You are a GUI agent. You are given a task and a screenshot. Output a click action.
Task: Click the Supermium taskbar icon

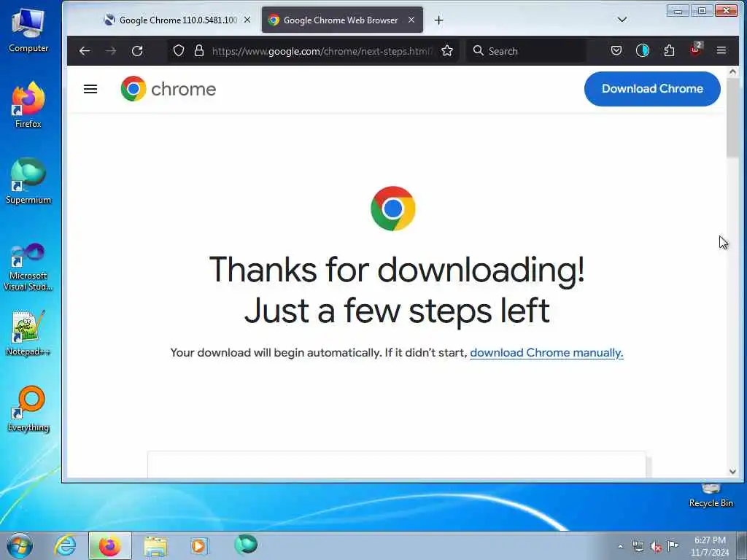(x=246, y=544)
